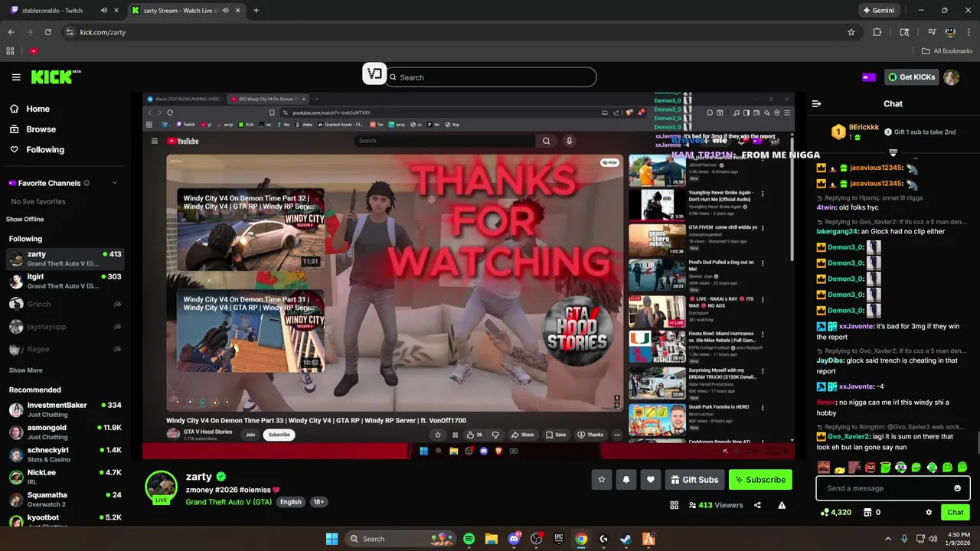This screenshot has width=980, height=551.
Task: Open All Bookmarks folder
Action: (x=947, y=51)
